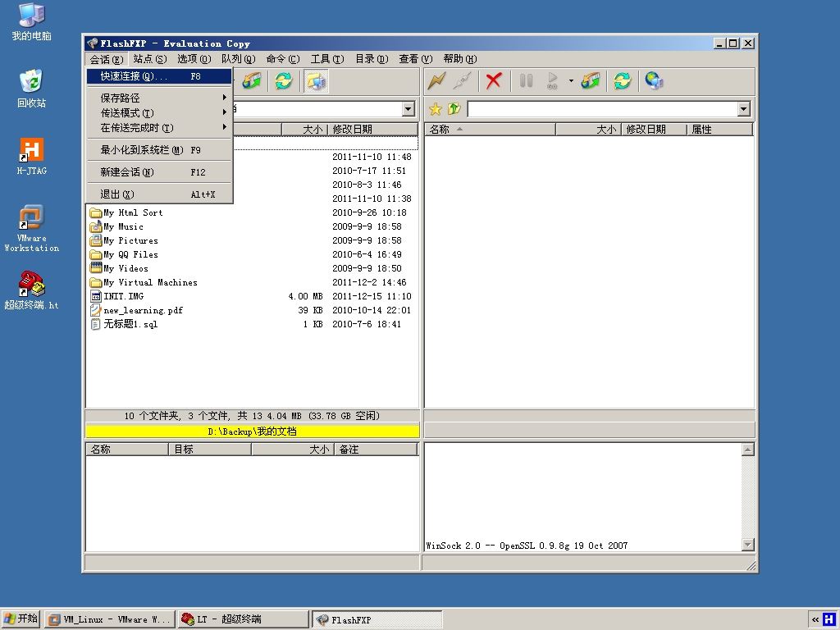Select the 无标题1.sql file
Viewport: 840px width, 630px height.
click(130, 324)
